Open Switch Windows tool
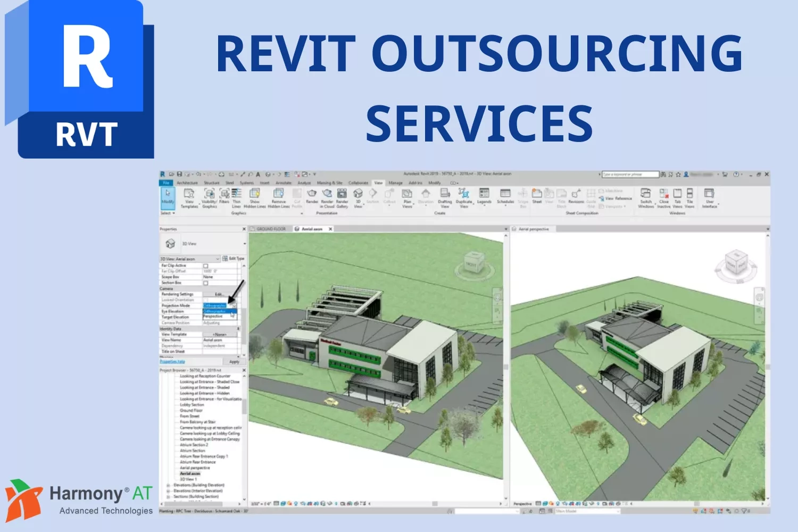The height and width of the screenshot is (532, 798). click(646, 198)
